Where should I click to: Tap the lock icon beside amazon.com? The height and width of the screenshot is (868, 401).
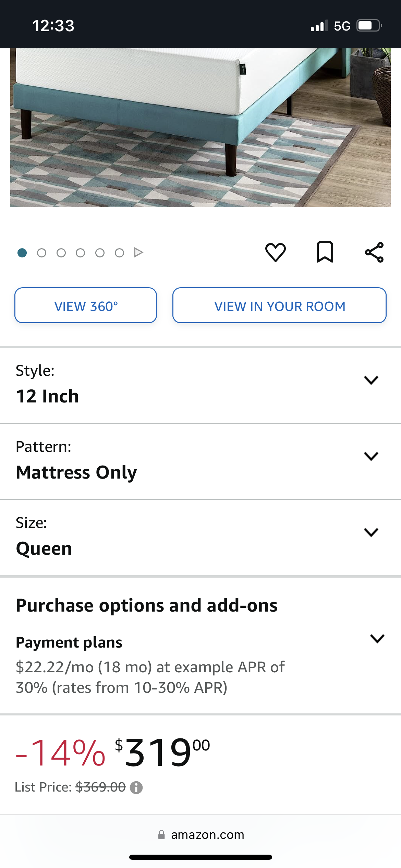pyautogui.click(x=161, y=835)
